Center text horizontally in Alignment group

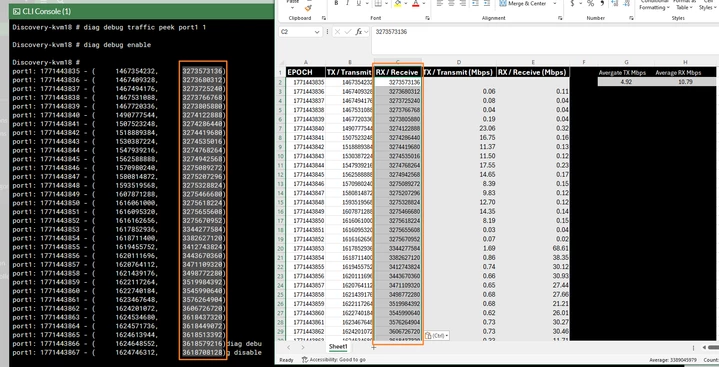[x=451, y=4]
